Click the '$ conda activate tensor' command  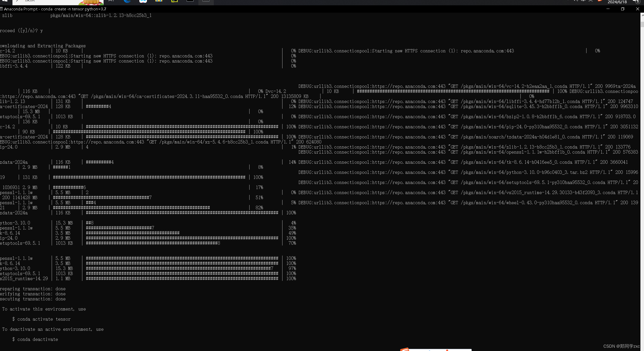pos(42,319)
